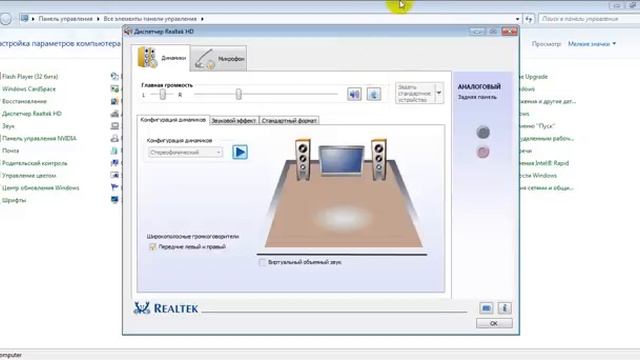Image resolution: width=640 pixels, height=360 pixels.
Task: Open Центр обновления Windows item
Action: pos(40,188)
